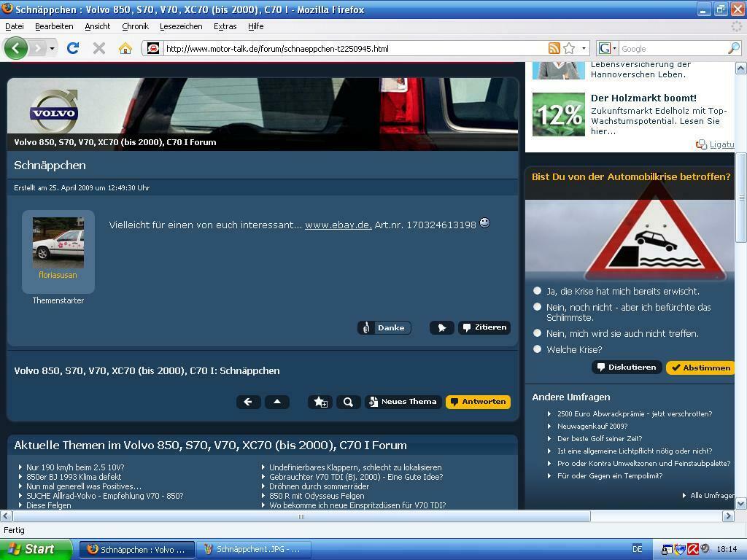Click the red antivirus tray icon
Screen dimensions: 747x560
[693, 550]
